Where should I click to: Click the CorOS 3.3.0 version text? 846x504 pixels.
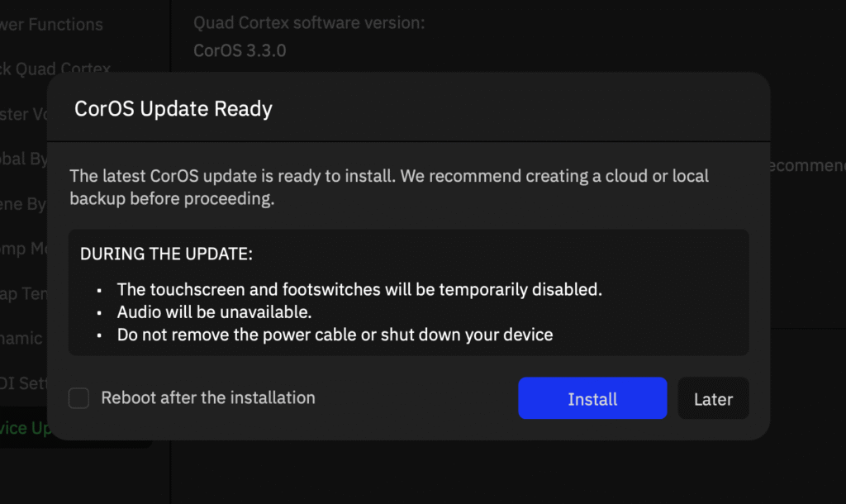pos(240,50)
